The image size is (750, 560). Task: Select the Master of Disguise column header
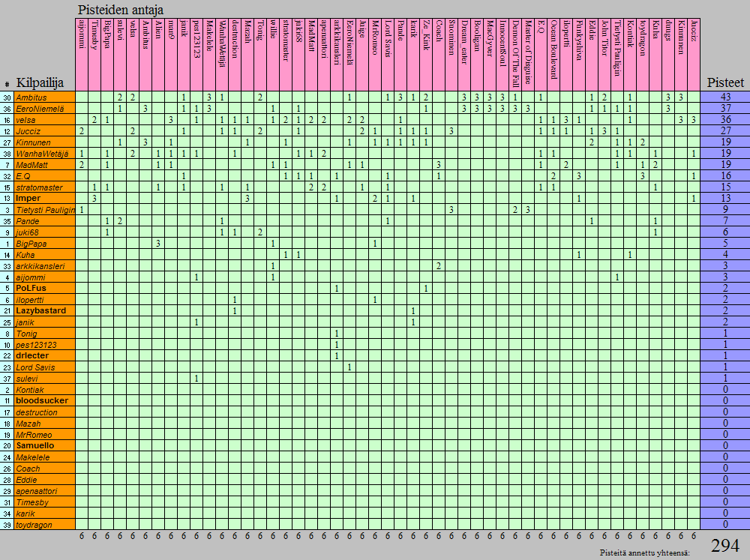click(x=528, y=55)
